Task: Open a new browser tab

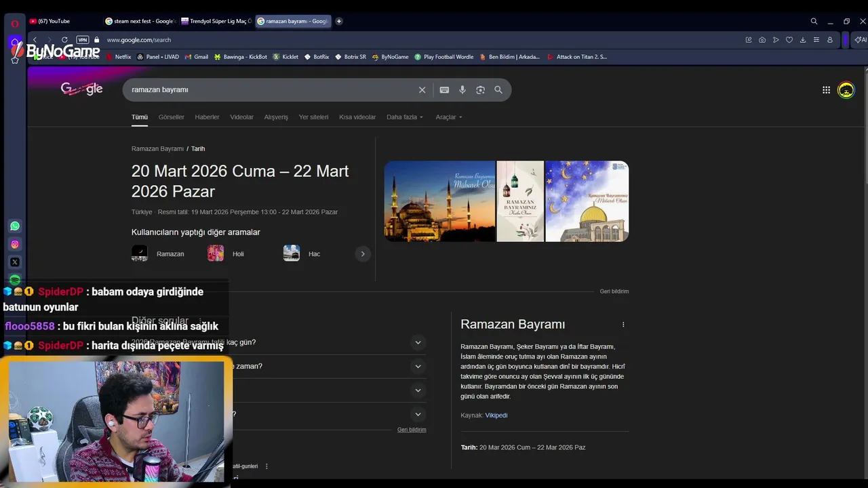Action: (339, 21)
